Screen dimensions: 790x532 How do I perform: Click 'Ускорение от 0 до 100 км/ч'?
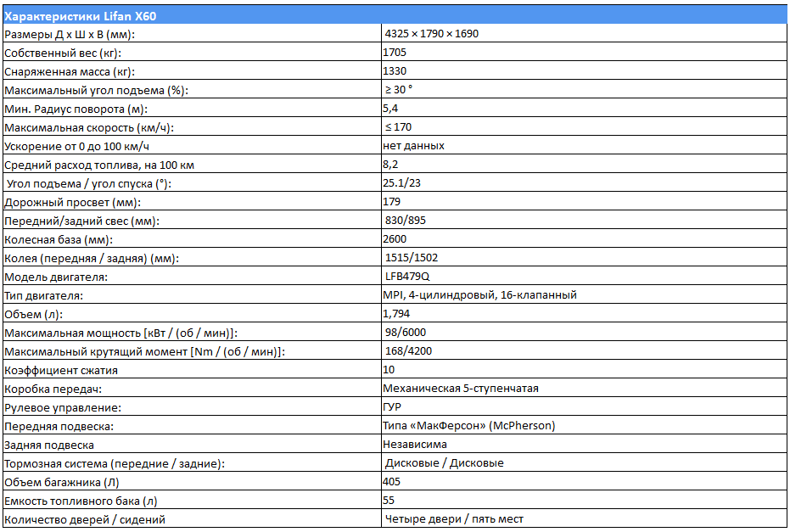point(76,146)
